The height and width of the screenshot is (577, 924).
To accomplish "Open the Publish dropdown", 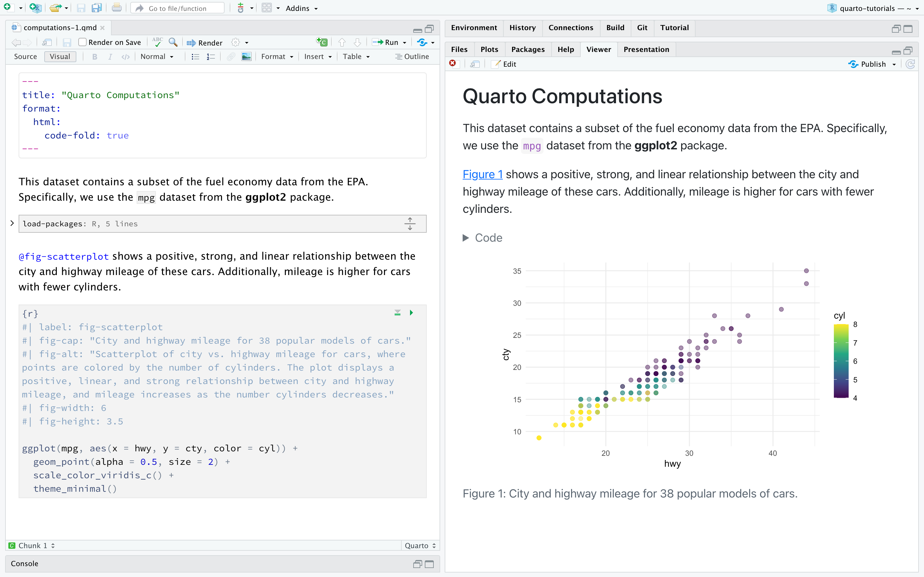I will [894, 64].
